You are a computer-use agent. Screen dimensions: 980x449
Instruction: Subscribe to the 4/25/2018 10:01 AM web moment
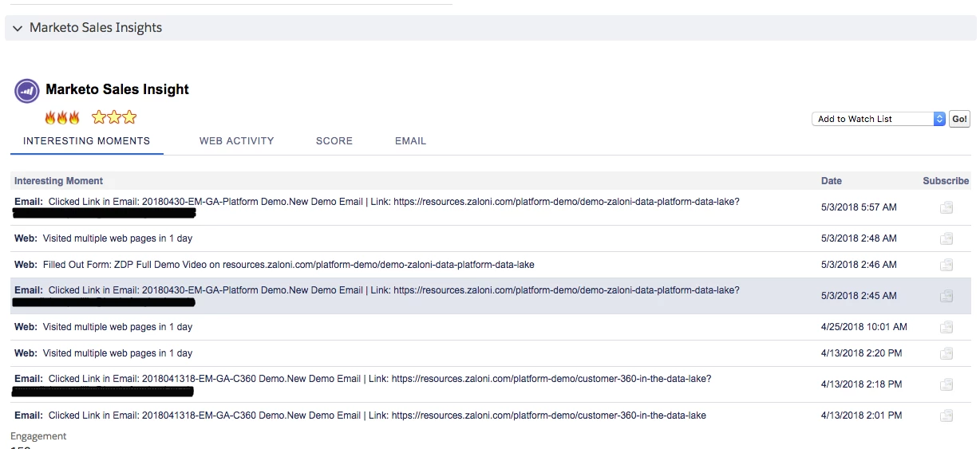tap(946, 327)
